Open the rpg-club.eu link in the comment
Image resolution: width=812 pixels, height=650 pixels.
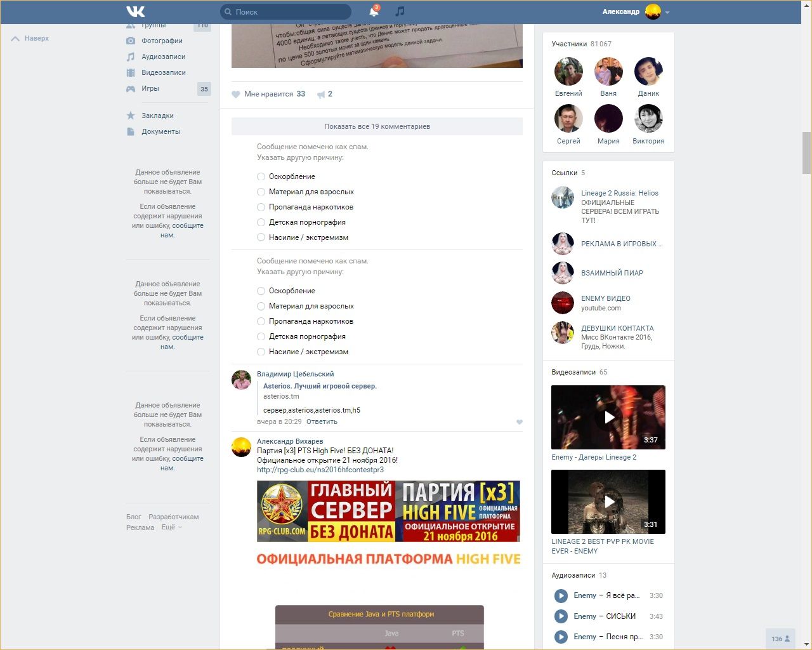[x=320, y=470]
